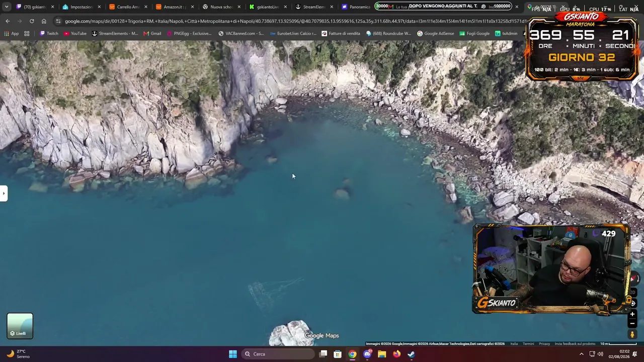Open the txAdmin bookmark
This screenshot has width=644, height=362.
click(506, 34)
